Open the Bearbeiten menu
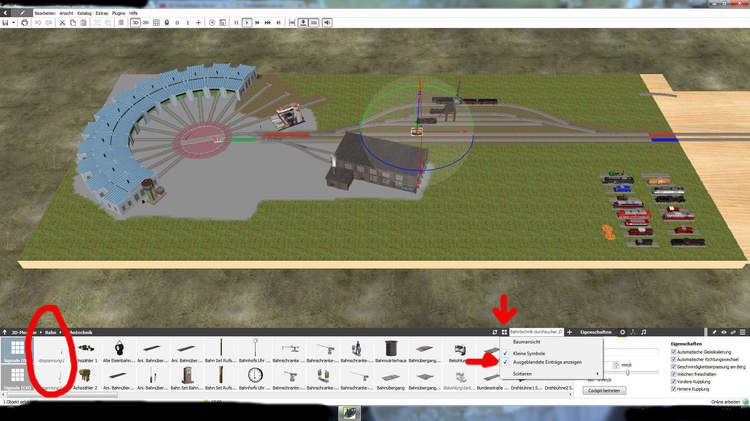Viewport: 750px width, 421px height. point(45,13)
